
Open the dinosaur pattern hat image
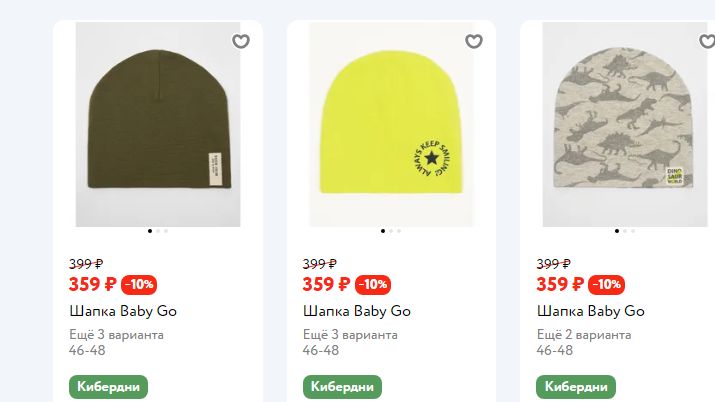click(625, 124)
